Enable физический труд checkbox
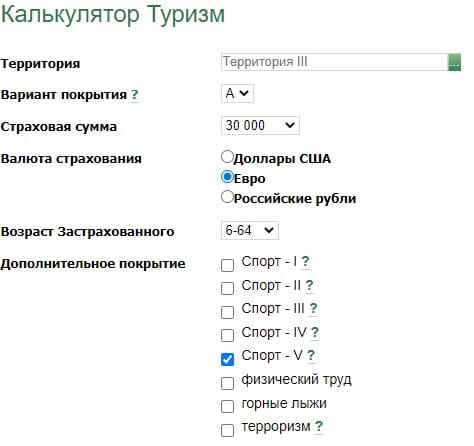This screenshot has width=474, height=446. [x=227, y=383]
